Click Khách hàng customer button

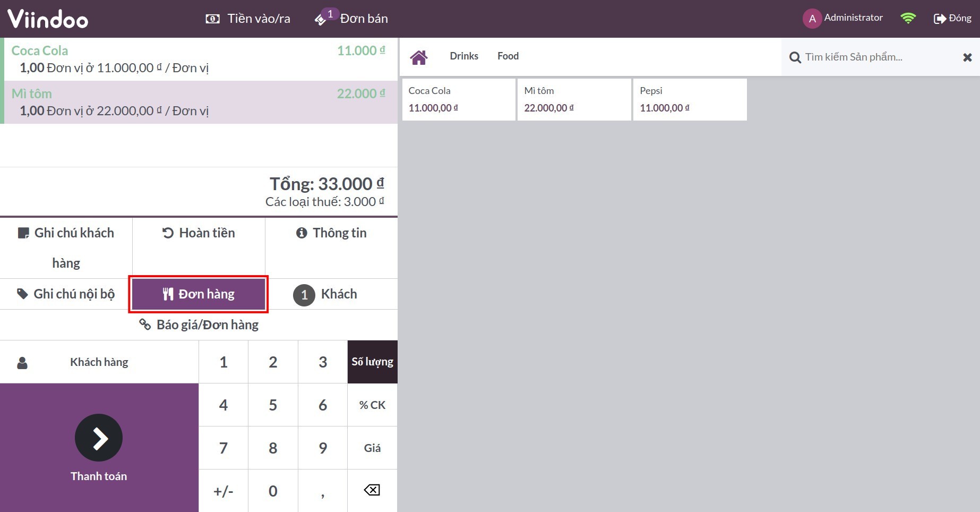point(99,362)
